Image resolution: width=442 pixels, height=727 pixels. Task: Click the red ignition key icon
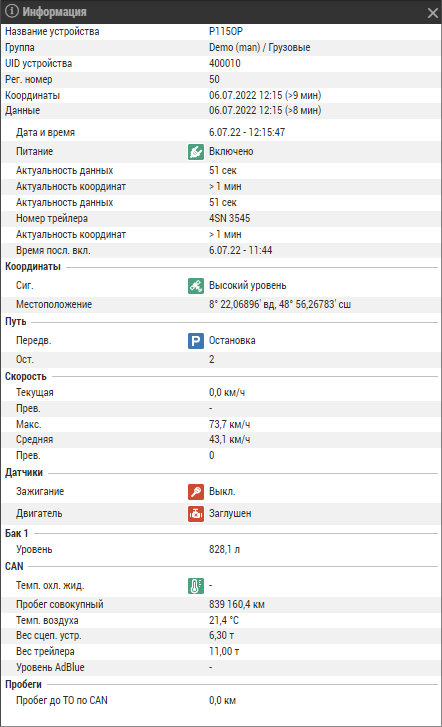(x=196, y=491)
